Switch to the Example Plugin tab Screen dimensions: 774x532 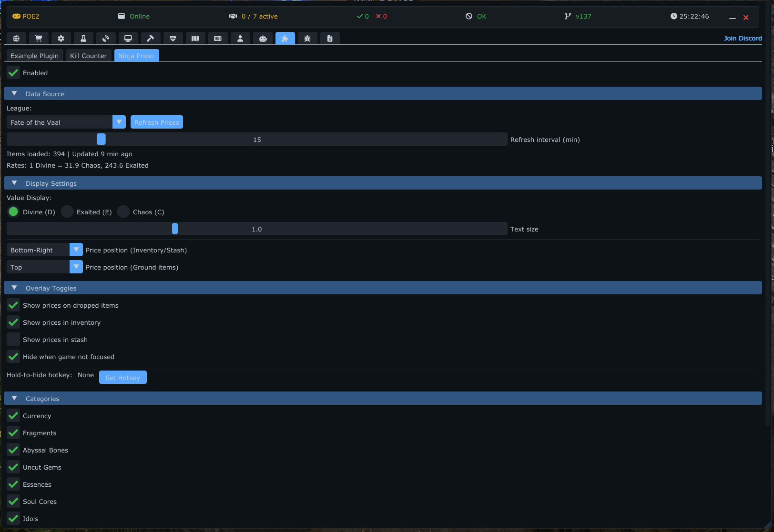(34, 56)
